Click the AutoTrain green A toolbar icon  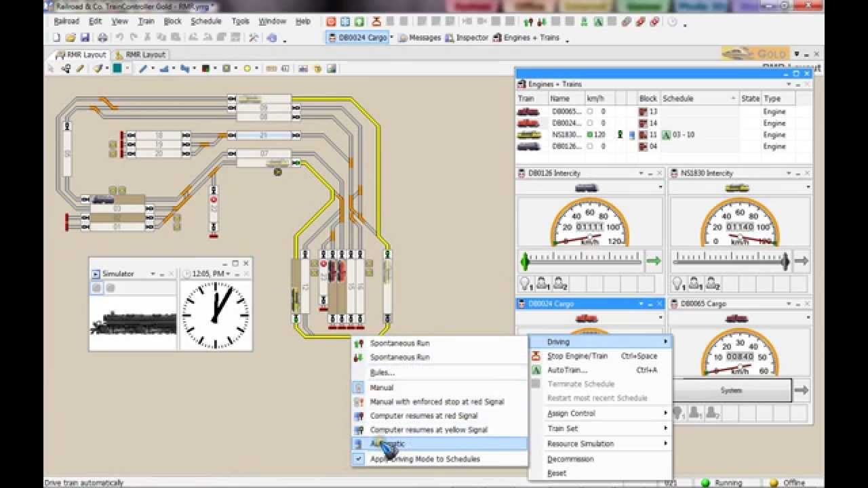coord(599,22)
